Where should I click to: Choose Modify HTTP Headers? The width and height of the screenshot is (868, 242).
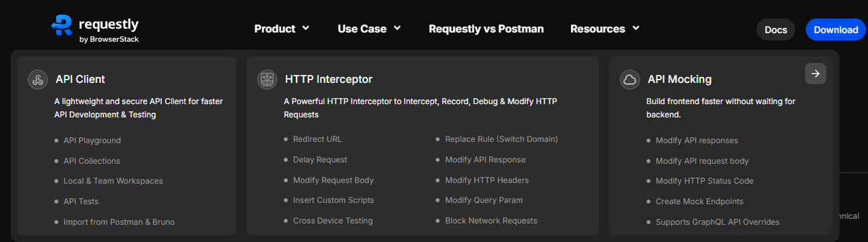coord(487,180)
